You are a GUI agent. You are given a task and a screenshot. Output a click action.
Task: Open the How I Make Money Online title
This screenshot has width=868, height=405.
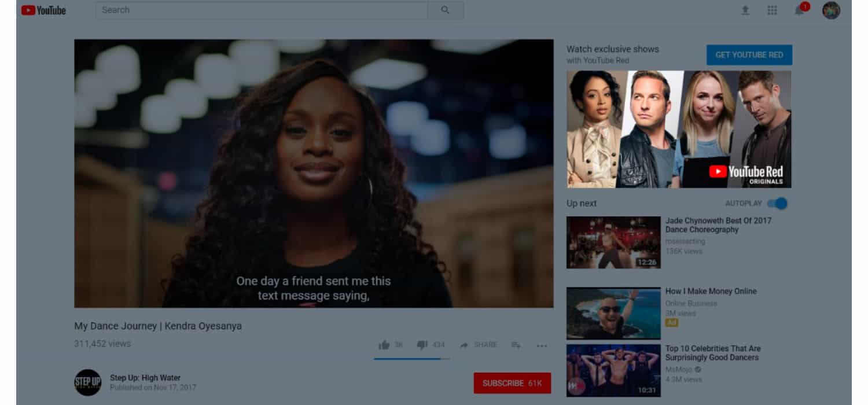click(x=711, y=291)
